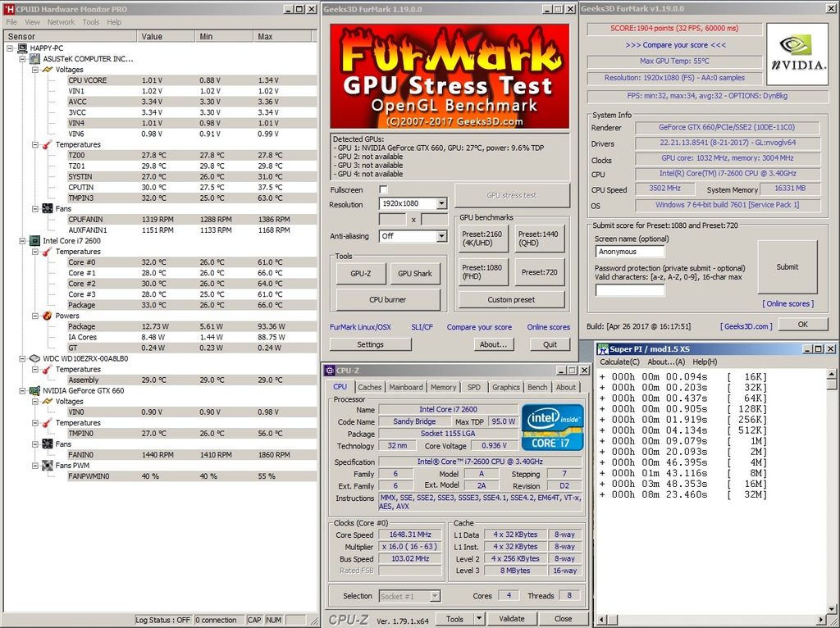
Task: Click the CPU-Z title bar icon
Action: click(331, 371)
